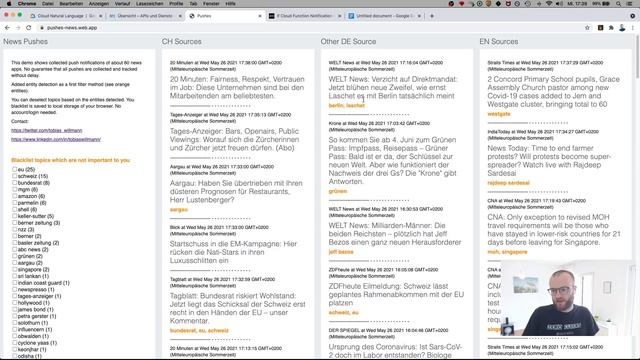This screenshot has height=360, width=640.
Task: Click the Tagblatt Bundesrat riskiert Wohlstand headline
Action: point(238,308)
